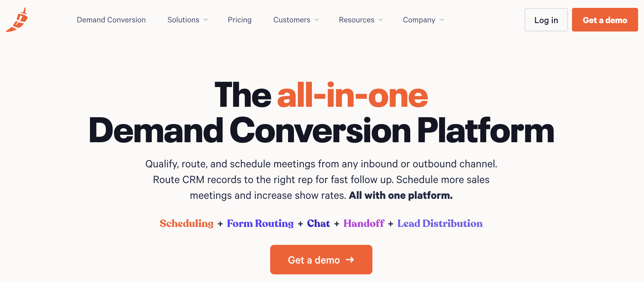Click the orange Get a demo CTA button

[x=322, y=259]
